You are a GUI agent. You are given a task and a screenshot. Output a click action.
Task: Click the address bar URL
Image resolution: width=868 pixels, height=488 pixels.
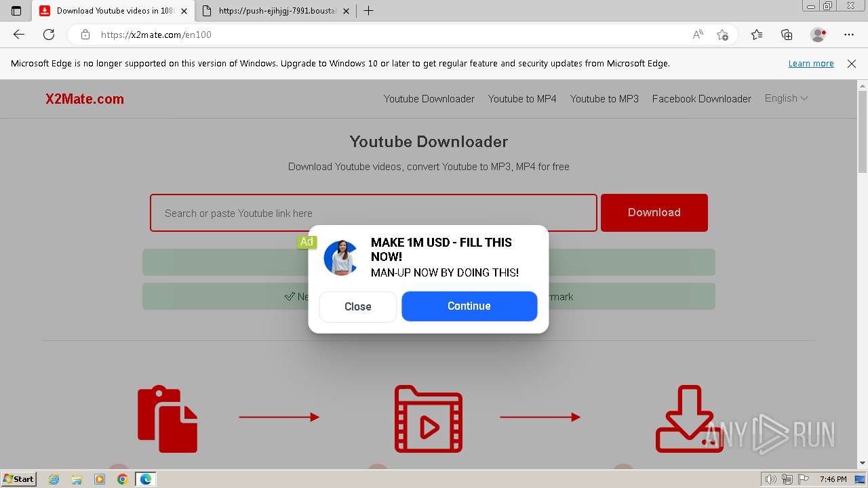(x=156, y=35)
